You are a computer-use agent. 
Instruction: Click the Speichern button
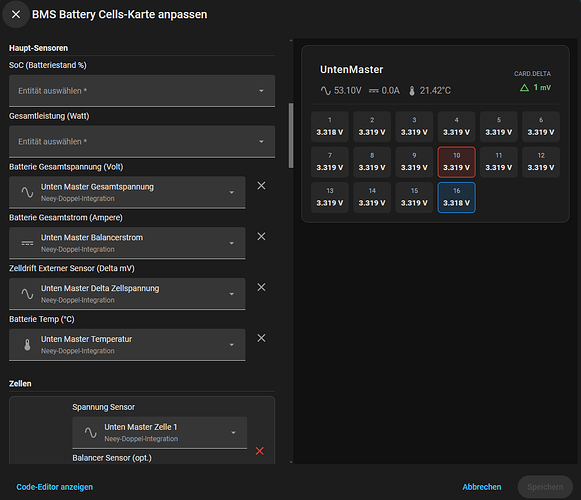click(545, 487)
